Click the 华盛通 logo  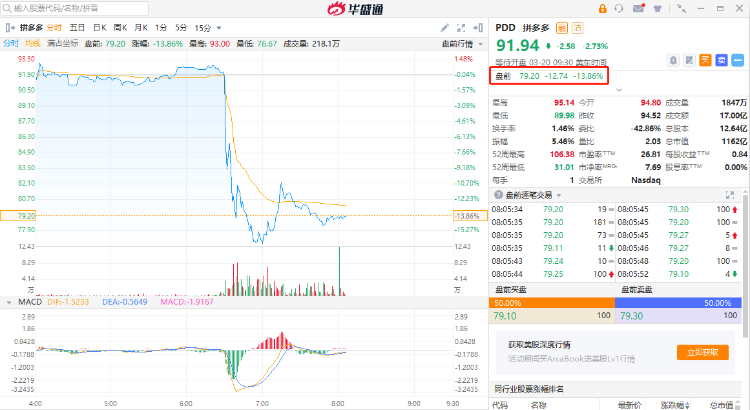[355, 9]
